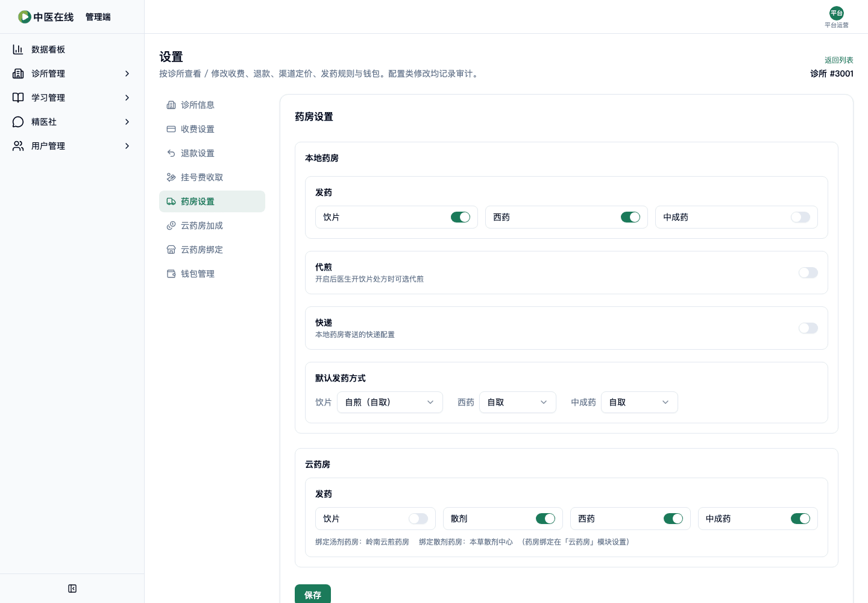The height and width of the screenshot is (603, 868).
Task: Select the active 药房设置 tab
Action: coord(212,201)
